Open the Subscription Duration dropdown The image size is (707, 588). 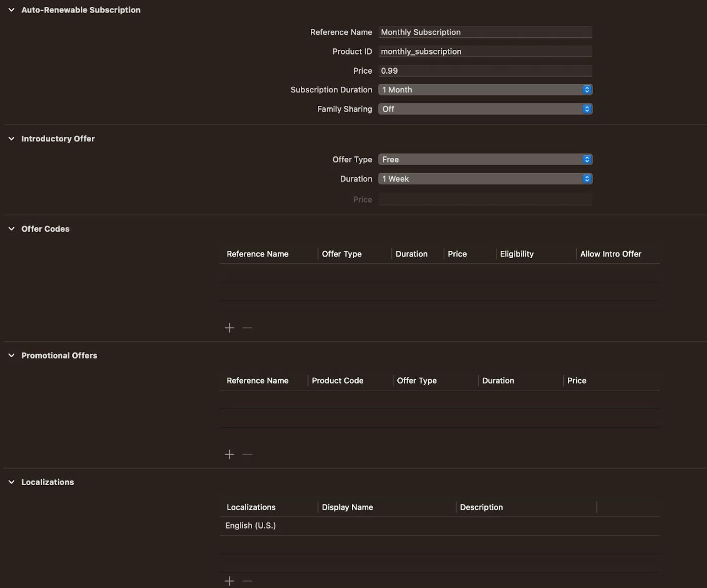485,90
